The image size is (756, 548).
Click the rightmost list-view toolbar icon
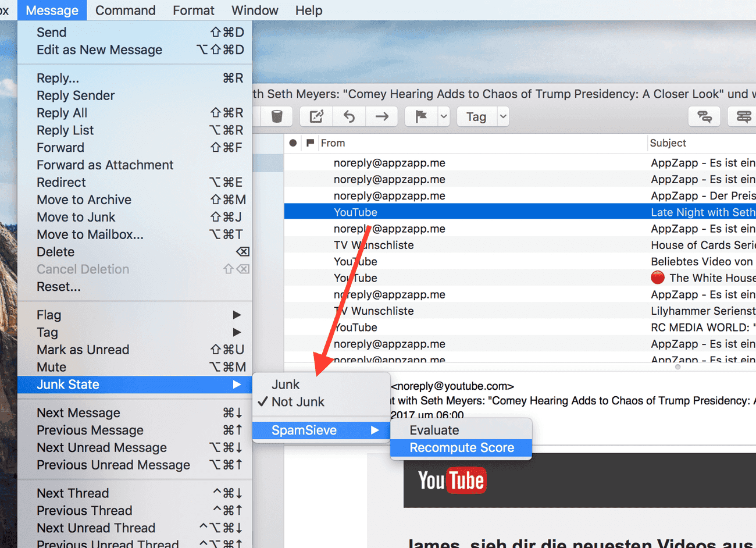click(743, 117)
